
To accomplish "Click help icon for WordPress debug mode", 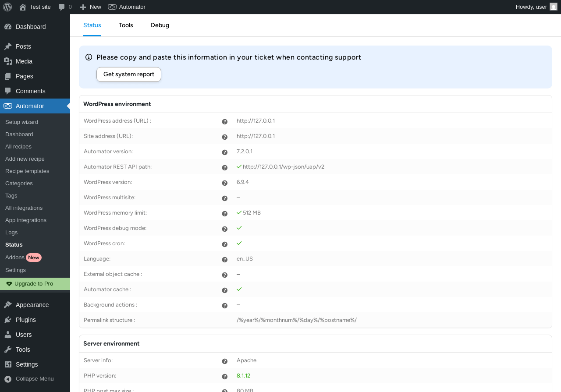I will pos(225,229).
